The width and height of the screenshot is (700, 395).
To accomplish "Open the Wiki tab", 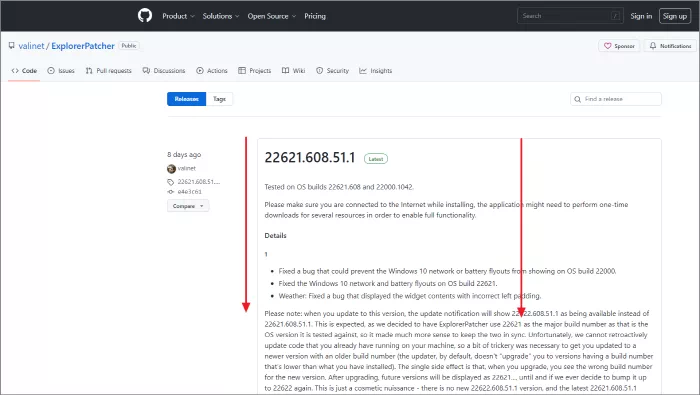I will point(293,71).
